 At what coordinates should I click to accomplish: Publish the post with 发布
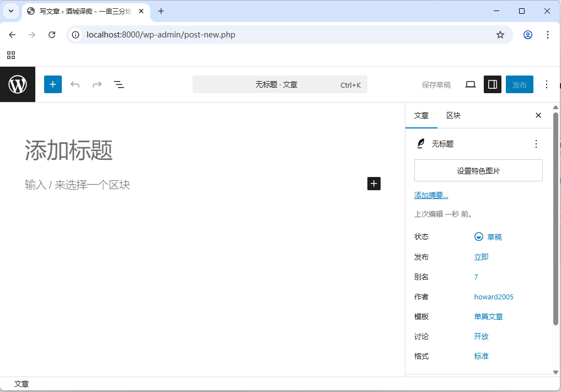pyautogui.click(x=519, y=84)
